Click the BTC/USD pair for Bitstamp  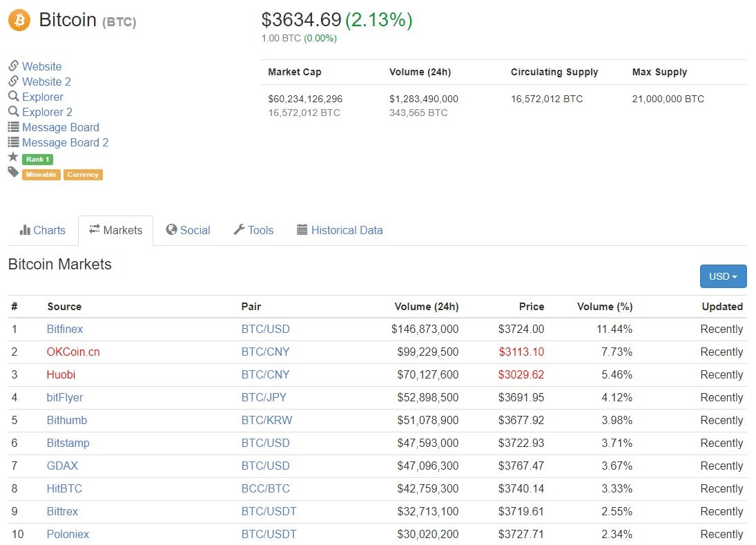[x=266, y=443]
